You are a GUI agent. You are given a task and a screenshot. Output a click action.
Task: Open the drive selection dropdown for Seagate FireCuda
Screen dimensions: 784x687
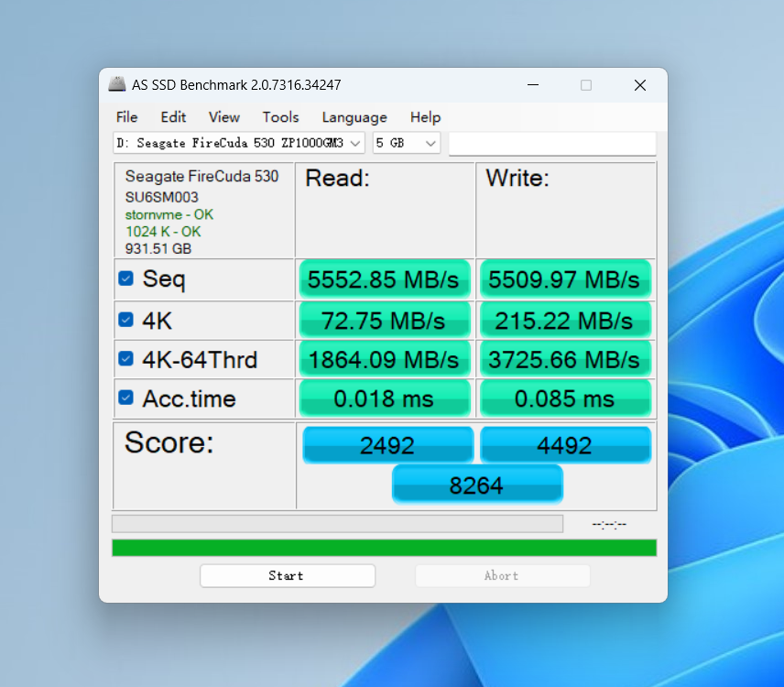239,144
